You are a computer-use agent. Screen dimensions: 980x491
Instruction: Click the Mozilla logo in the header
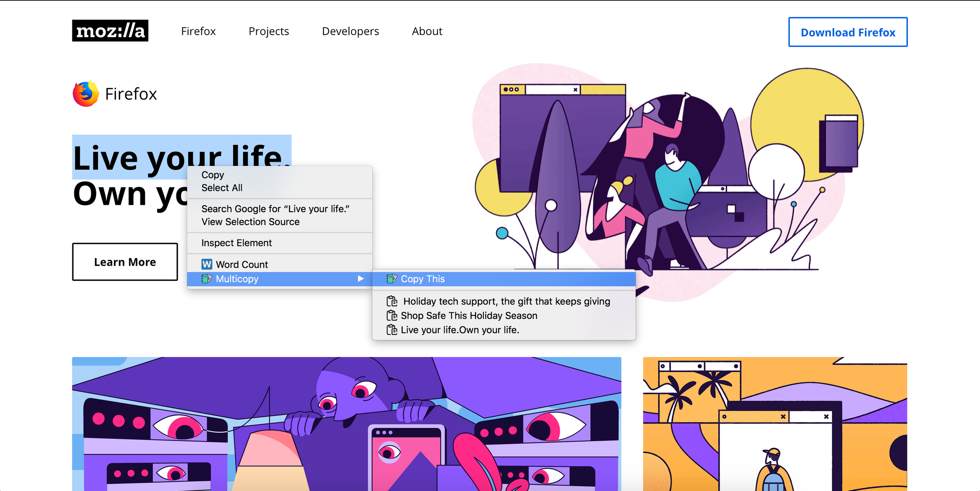pos(109,31)
